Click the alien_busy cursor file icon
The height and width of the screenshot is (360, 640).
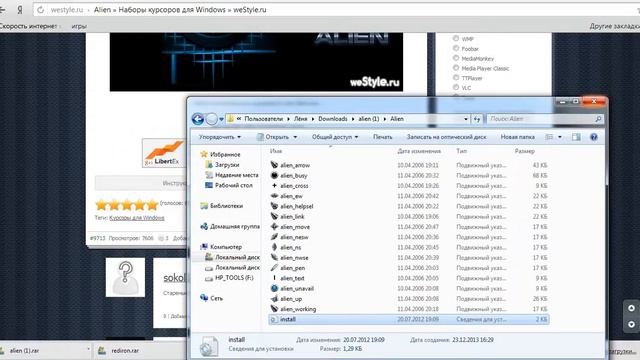274,175
